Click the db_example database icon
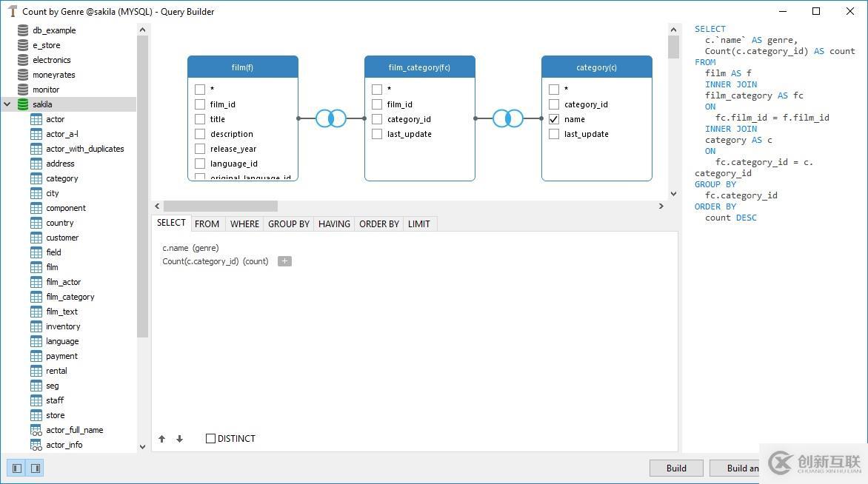 [x=23, y=30]
